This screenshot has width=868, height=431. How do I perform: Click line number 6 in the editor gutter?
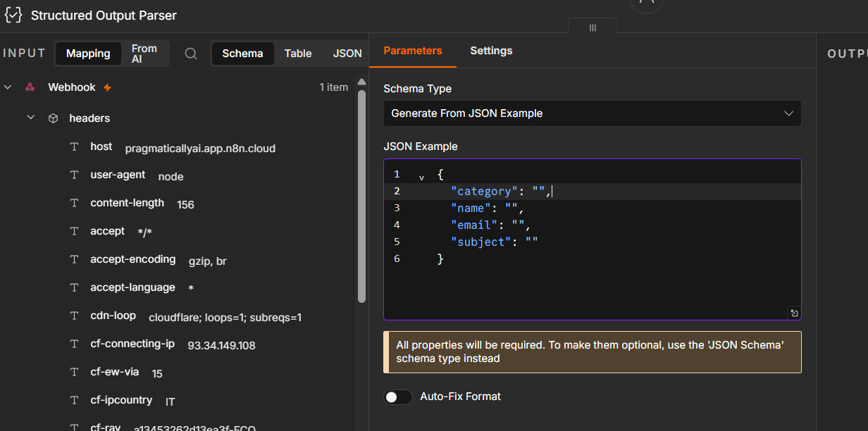[x=397, y=258]
